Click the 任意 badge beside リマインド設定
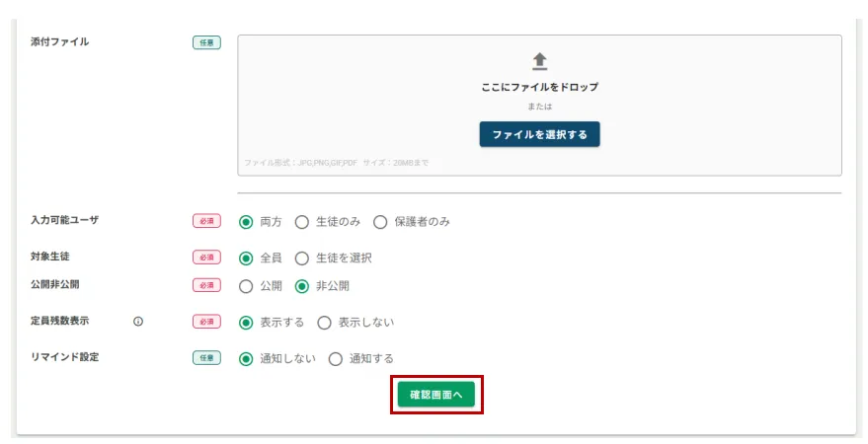 [206, 358]
